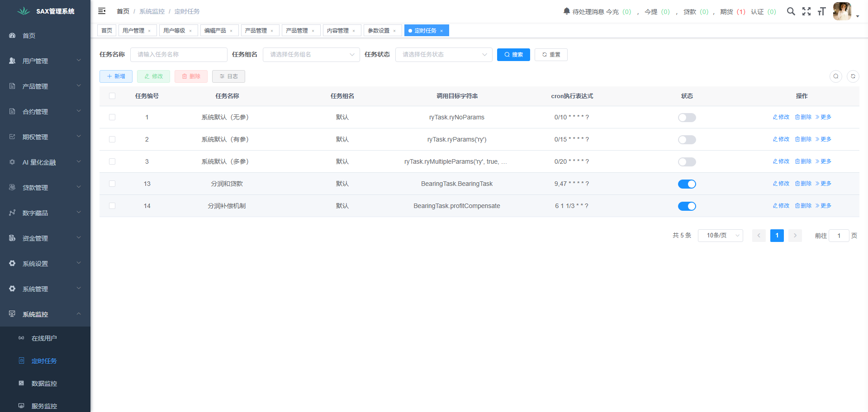Enable the status switch for task 1
This screenshot has height=412, width=868.
pos(687,118)
